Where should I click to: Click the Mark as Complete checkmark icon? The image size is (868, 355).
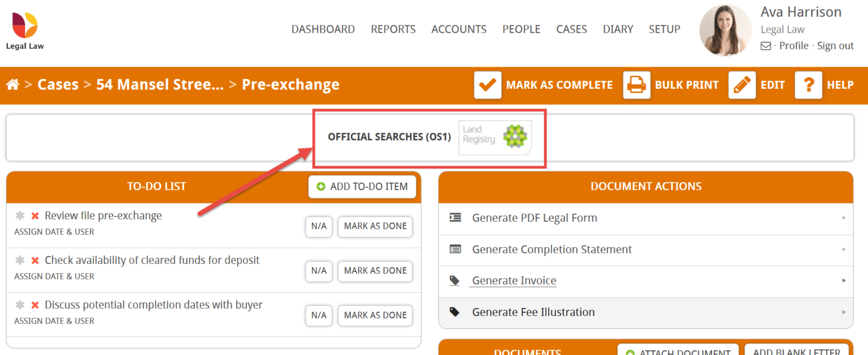coord(487,85)
